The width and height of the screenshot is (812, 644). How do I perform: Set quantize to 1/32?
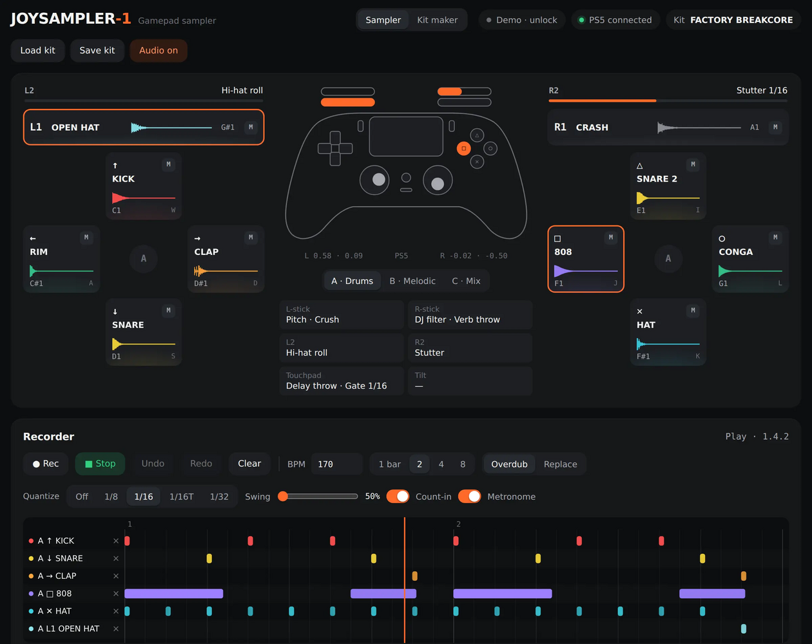pyautogui.click(x=219, y=497)
